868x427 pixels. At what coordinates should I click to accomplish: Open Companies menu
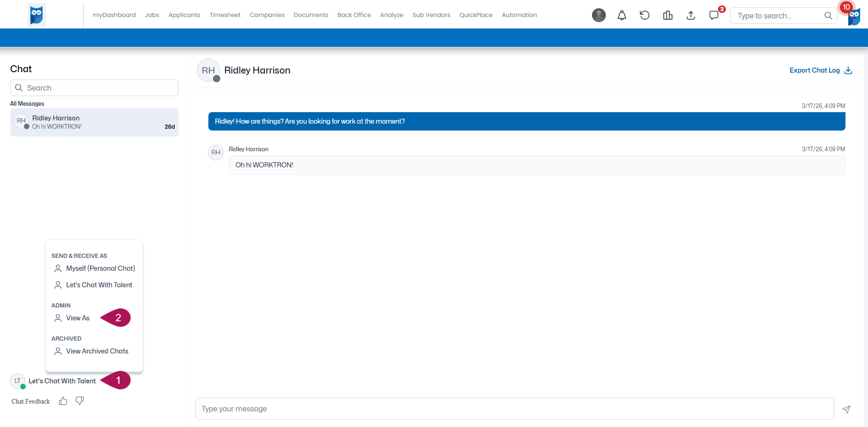click(267, 15)
